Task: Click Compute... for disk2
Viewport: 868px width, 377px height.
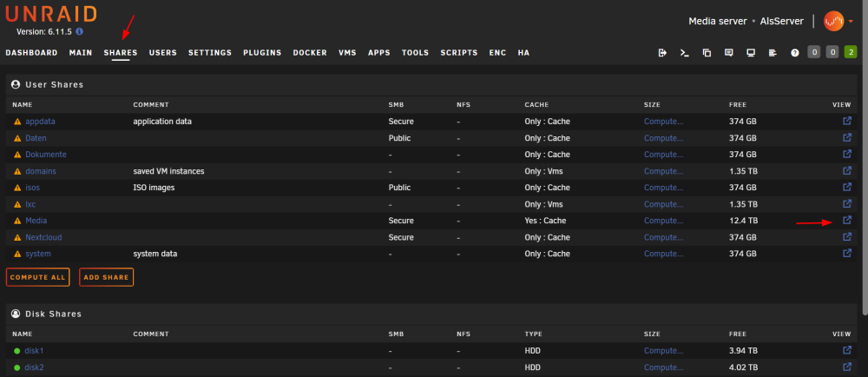Action: coord(664,367)
